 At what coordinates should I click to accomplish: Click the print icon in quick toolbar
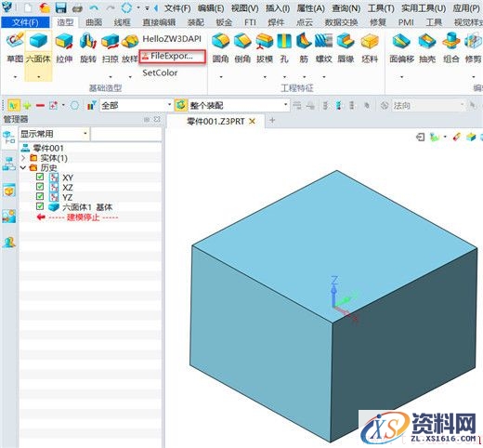point(77,8)
